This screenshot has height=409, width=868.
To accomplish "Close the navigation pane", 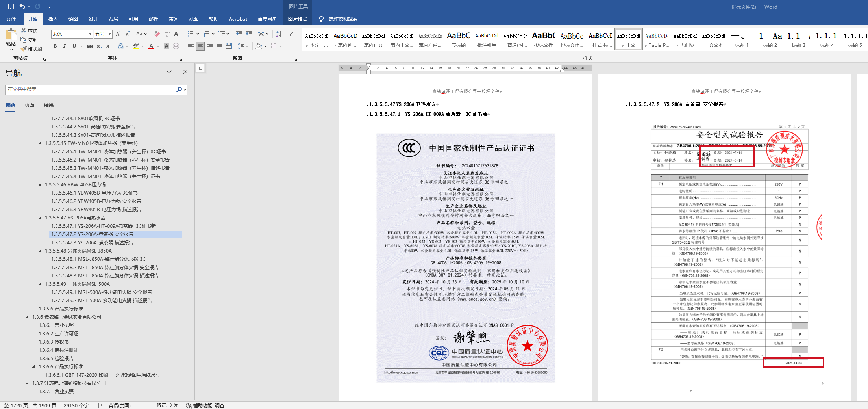I will (185, 72).
